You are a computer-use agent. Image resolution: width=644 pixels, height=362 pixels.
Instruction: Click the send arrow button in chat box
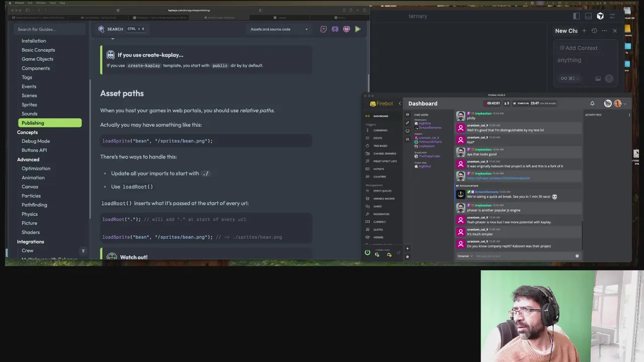click(609, 78)
